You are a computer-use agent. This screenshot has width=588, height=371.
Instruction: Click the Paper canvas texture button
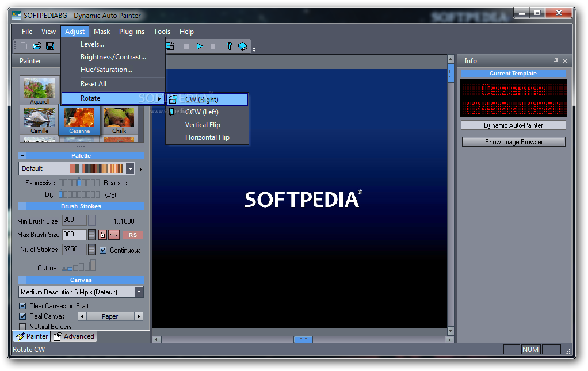(110, 317)
